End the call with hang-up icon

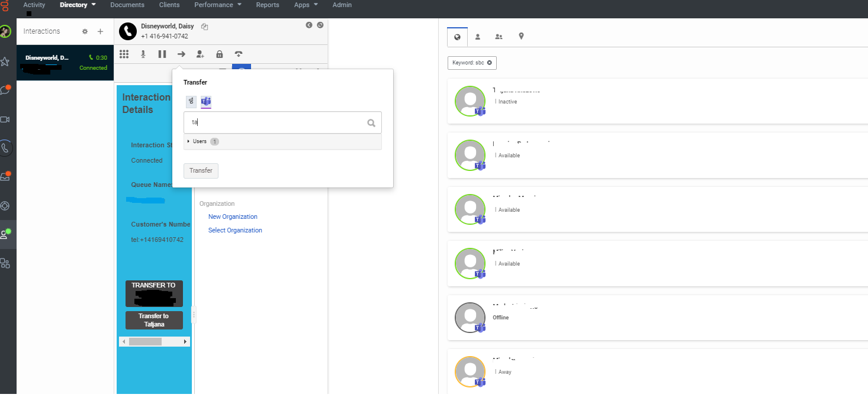[x=239, y=54]
